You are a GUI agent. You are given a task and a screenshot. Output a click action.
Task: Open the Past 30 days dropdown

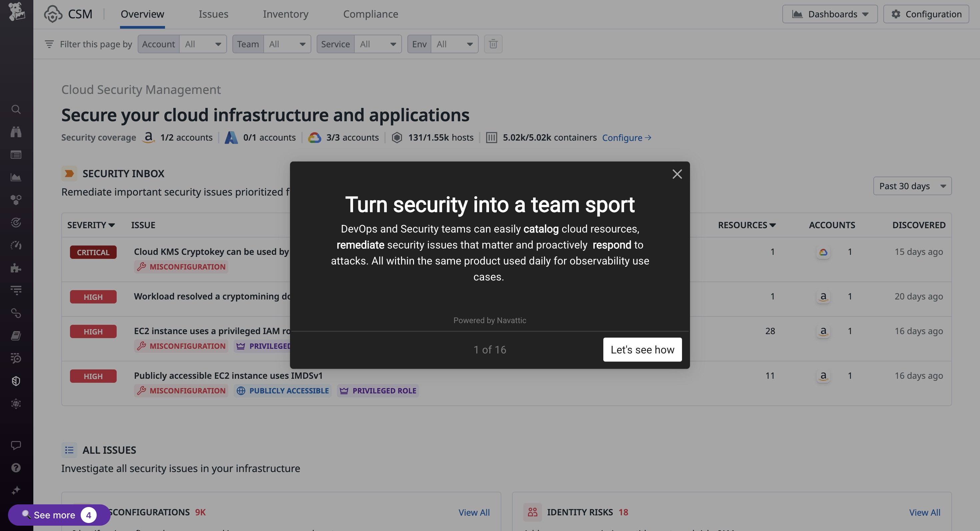pos(912,186)
